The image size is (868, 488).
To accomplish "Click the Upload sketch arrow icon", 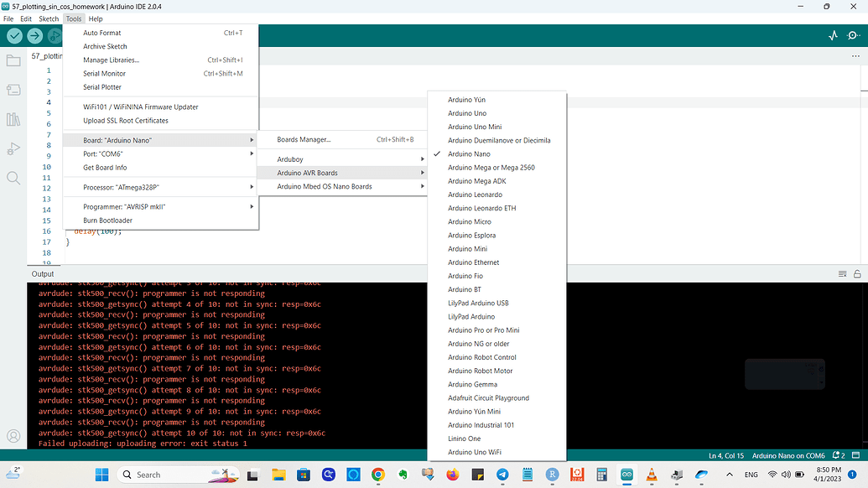I will pyautogui.click(x=35, y=36).
